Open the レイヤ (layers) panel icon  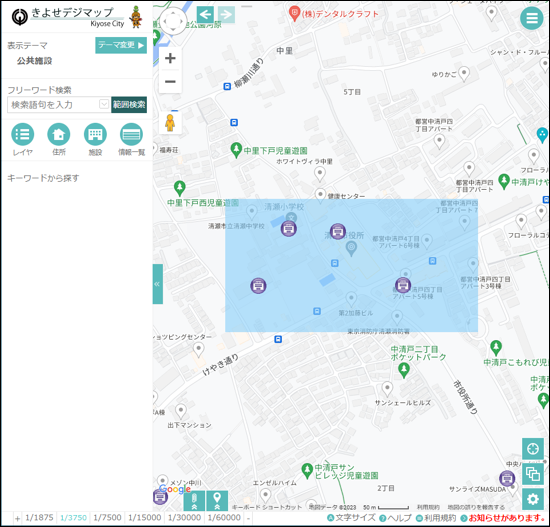pos(22,134)
